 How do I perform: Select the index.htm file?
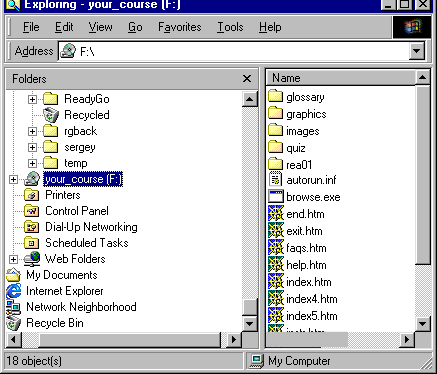coord(300,282)
